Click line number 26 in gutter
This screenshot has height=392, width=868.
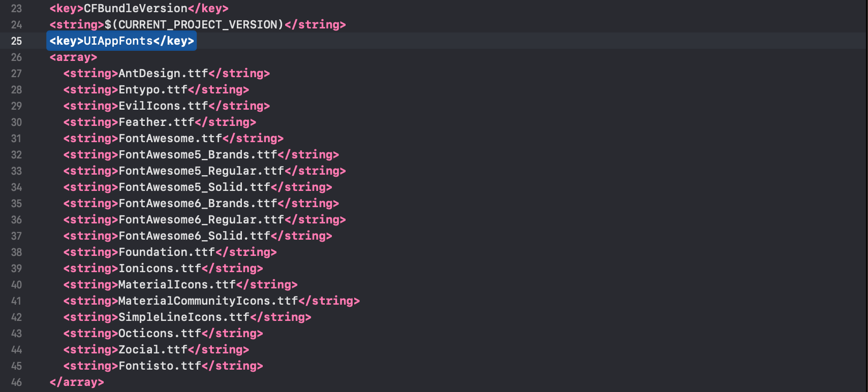17,57
